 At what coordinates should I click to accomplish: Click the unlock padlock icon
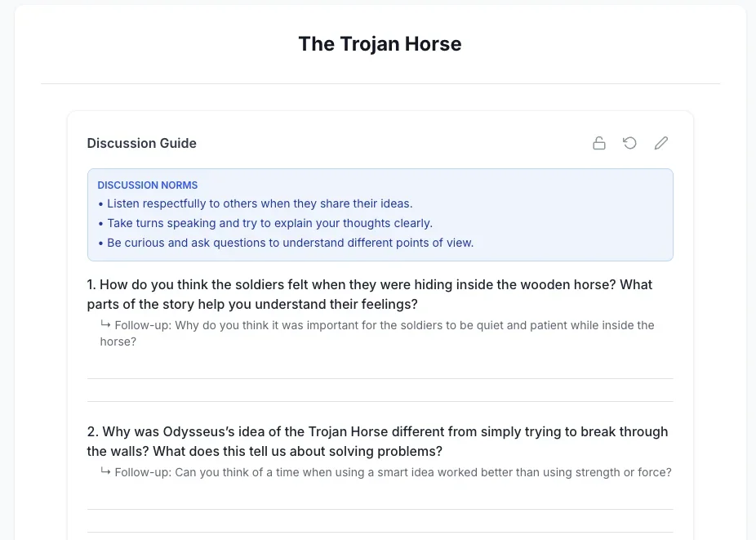[599, 143]
